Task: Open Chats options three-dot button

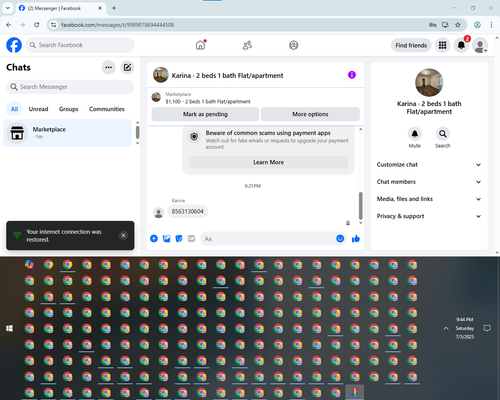Action: [108, 67]
